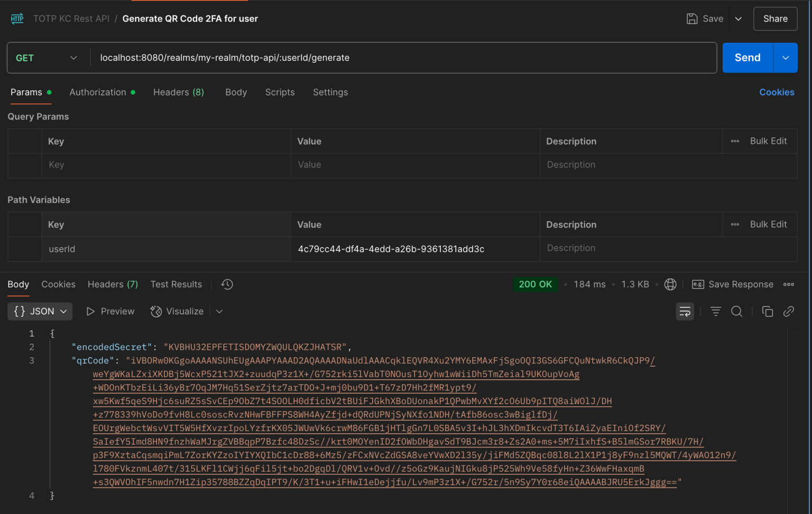View the response history clock icon

pyautogui.click(x=227, y=284)
